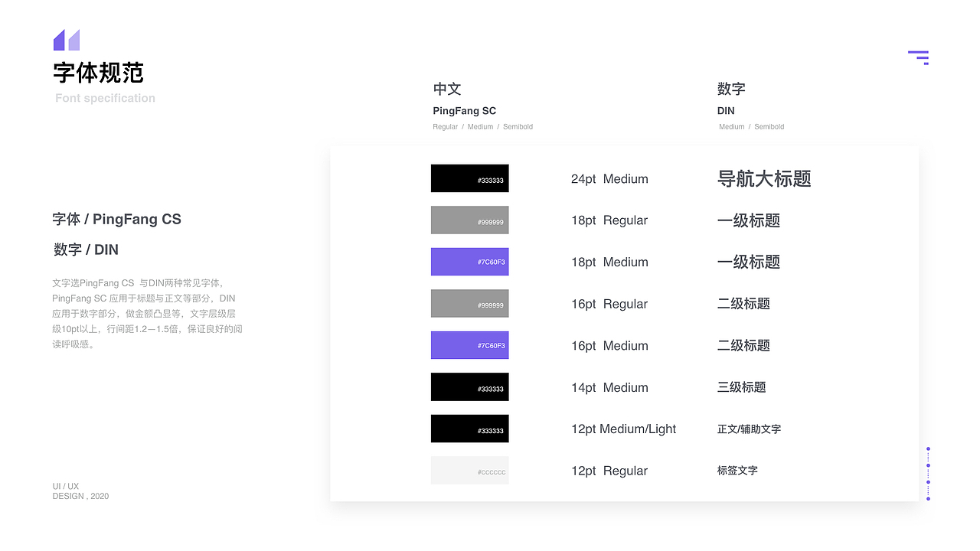Open the purple hamburger menu at top right
Screen dimensions: 980x551
pyautogui.click(x=918, y=57)
